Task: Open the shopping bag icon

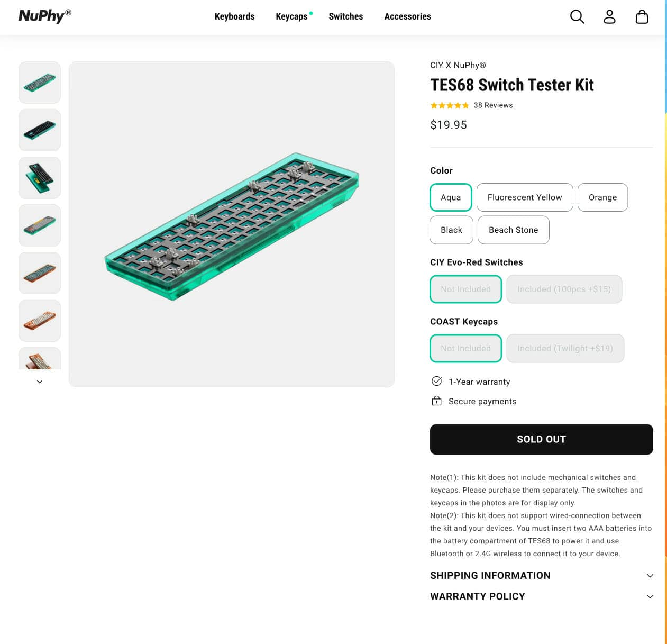Action: 642,17
